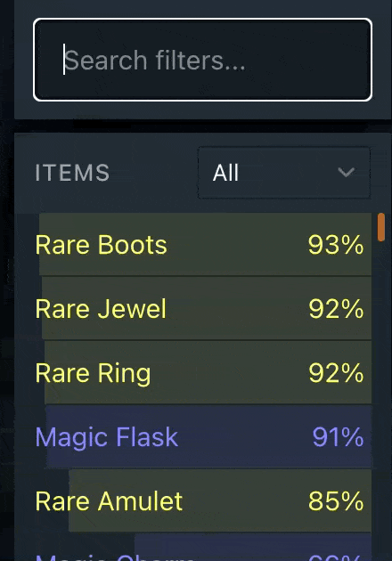Click the 92% value beside Rare Jewel

[x=336, y=309]
